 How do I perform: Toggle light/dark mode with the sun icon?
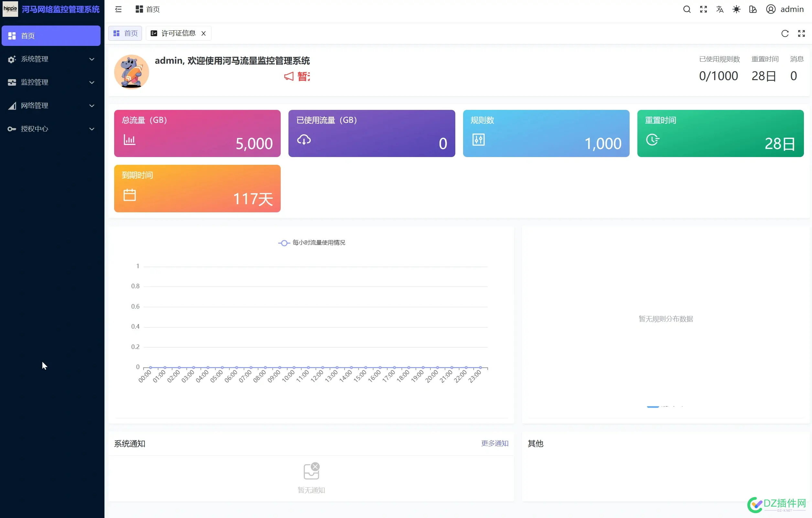pos(736,9)
